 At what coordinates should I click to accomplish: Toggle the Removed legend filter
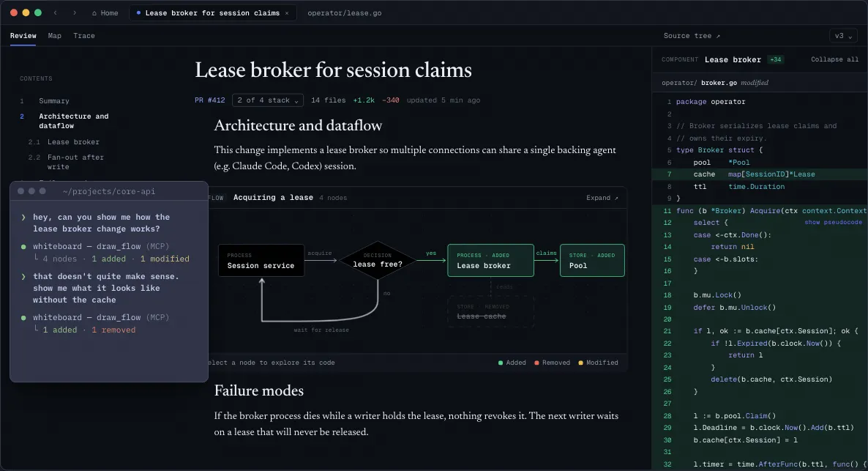coord(552,363)
